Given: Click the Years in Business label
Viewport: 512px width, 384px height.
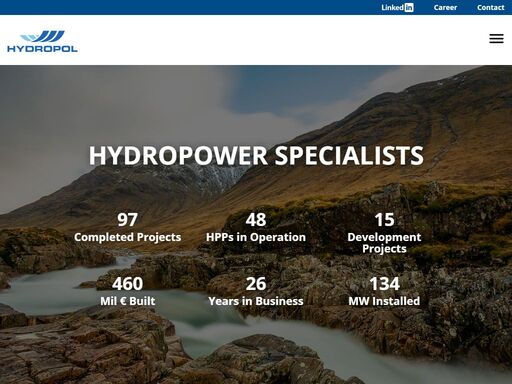Looking at the screenshot, I should pyautogui.click(x=256, y=301).
